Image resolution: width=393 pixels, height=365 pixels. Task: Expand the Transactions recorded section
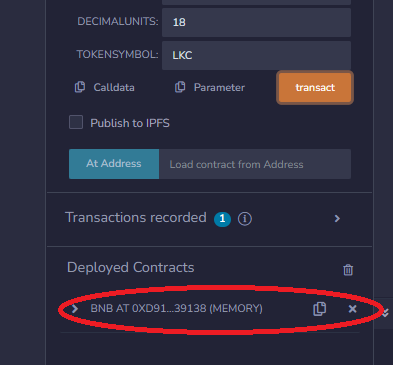[337, 218]
